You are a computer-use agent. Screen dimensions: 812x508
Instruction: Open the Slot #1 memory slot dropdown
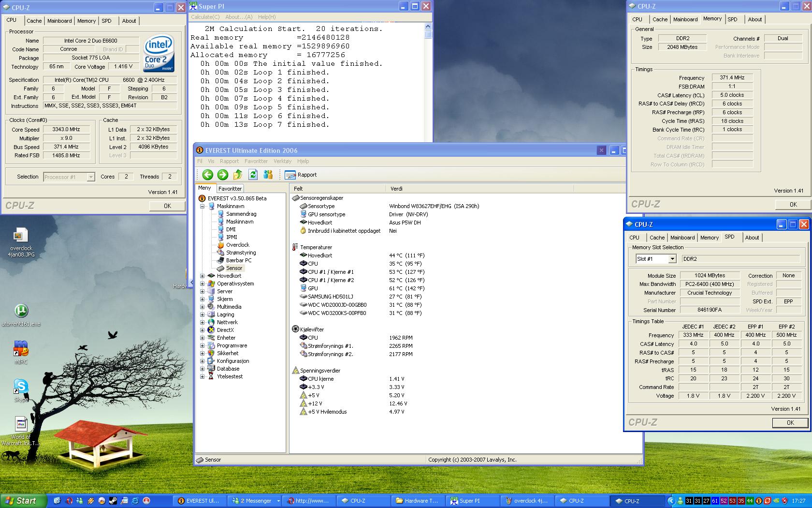click(x=672, y=259)
